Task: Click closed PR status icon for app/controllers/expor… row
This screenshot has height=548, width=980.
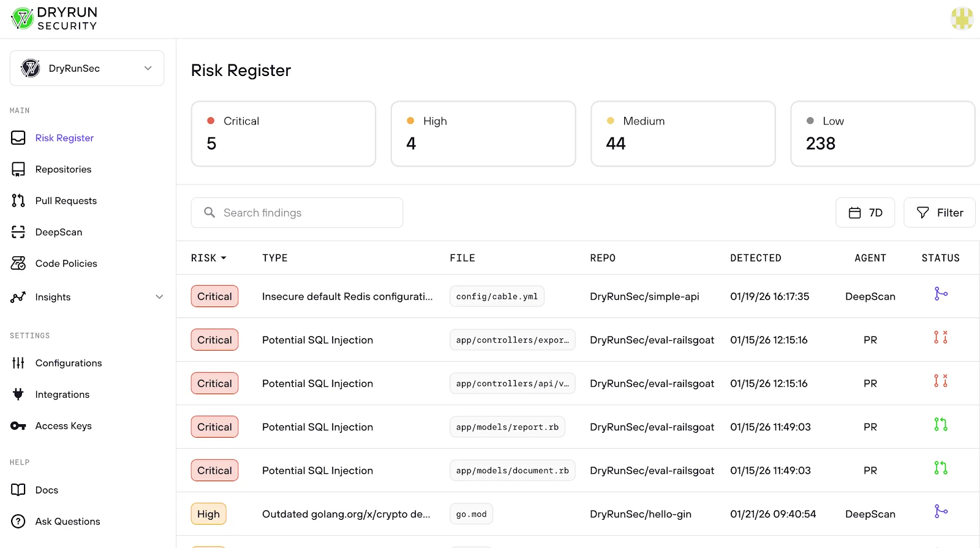Action: [x=941, y=337]
